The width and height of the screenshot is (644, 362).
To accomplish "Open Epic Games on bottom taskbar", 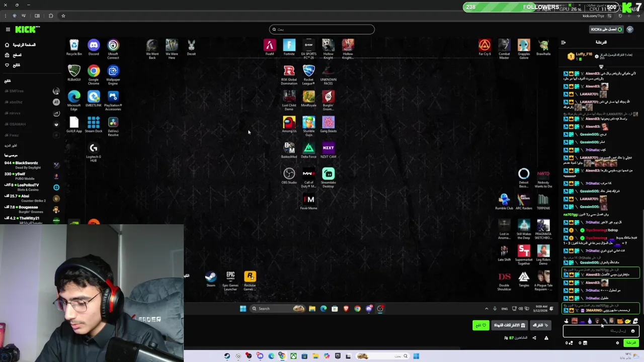I will (x=338, y=356).
